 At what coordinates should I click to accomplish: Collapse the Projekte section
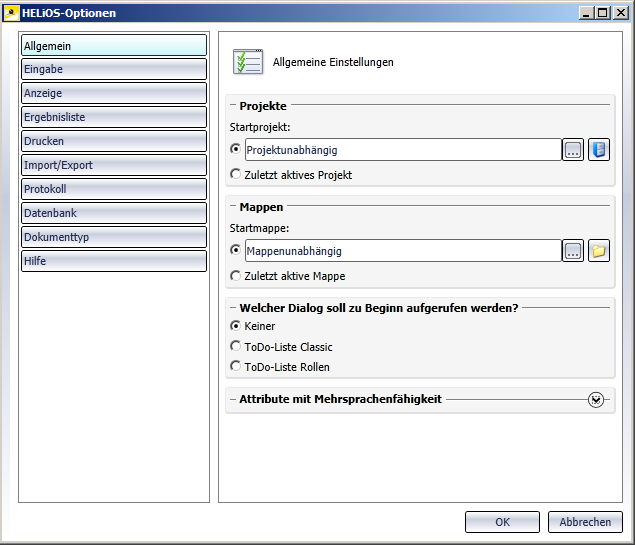click(233, 105)
